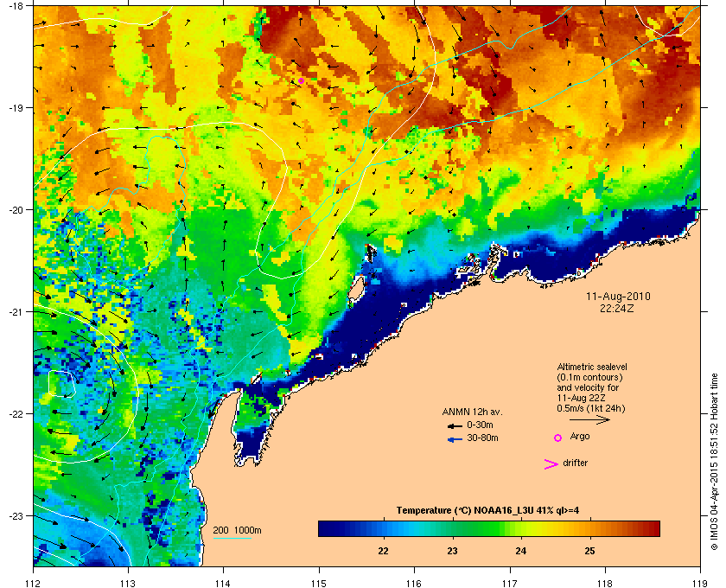
Task: Click the longitude label 117
Action: (510, 583)
